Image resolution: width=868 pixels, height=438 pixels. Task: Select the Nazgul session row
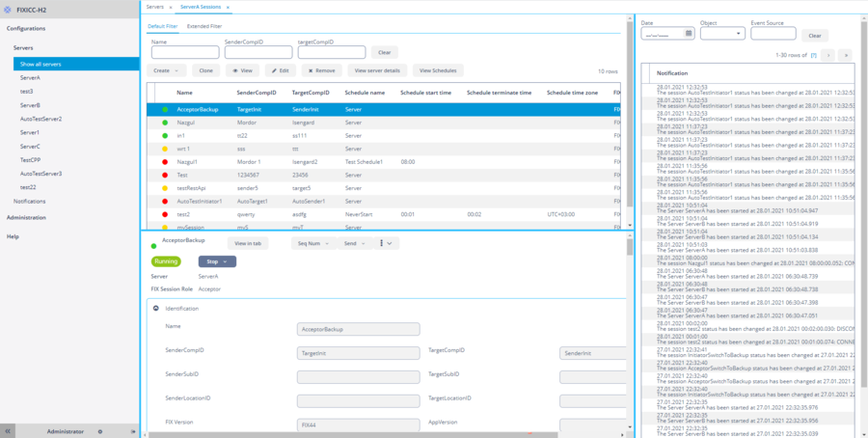click(187, 123)
